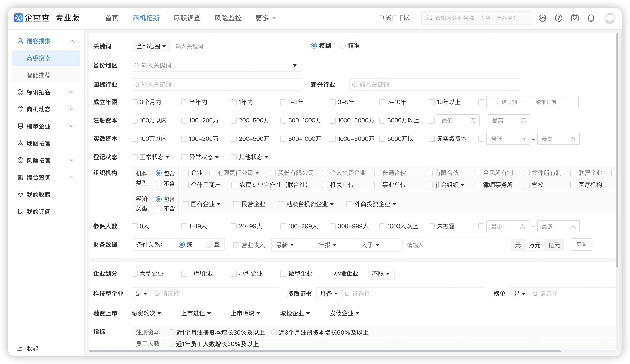Click the 返回旧版 link
The width and height of the screenshot is (630, 364).
click(x=394, y=18)
